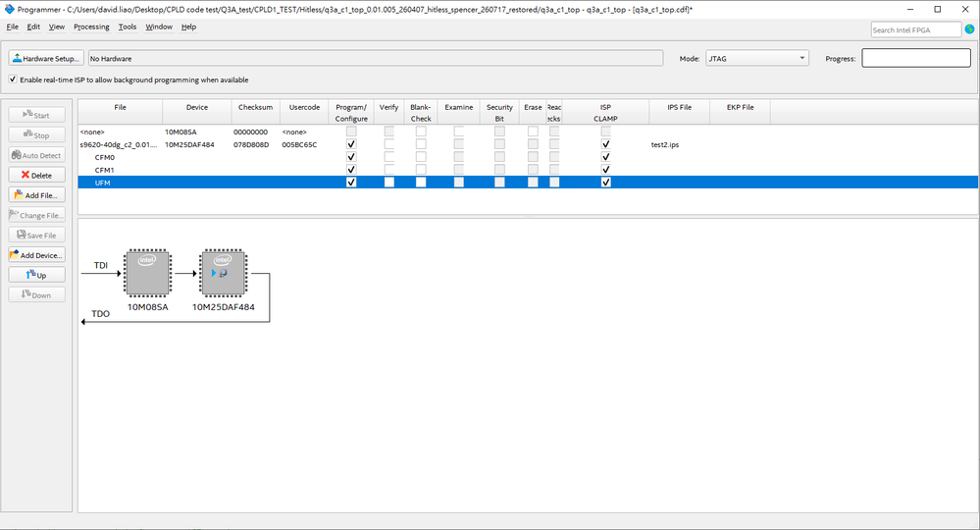Toggle Enable real-time ISP checkbox

(x=13, y=79)
